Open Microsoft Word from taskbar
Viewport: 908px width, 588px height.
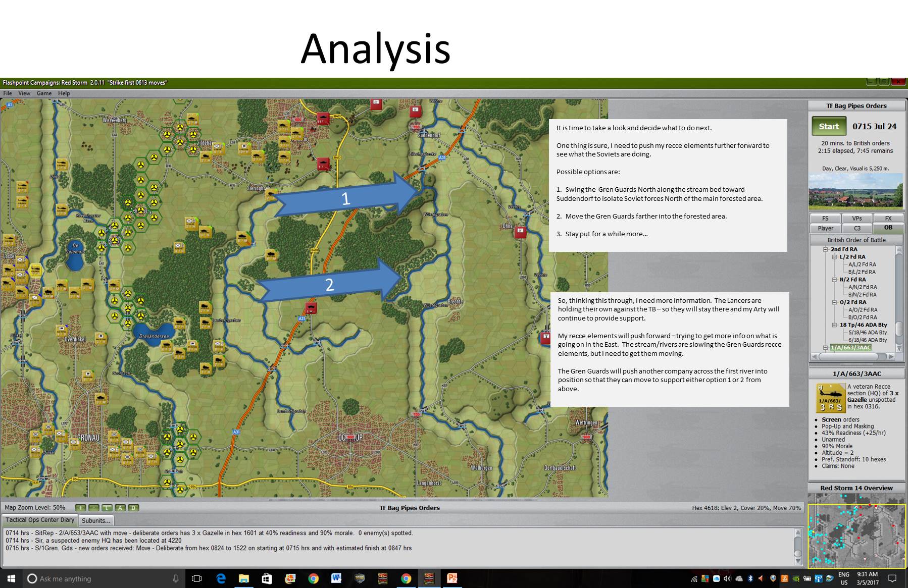coord(336,578)
